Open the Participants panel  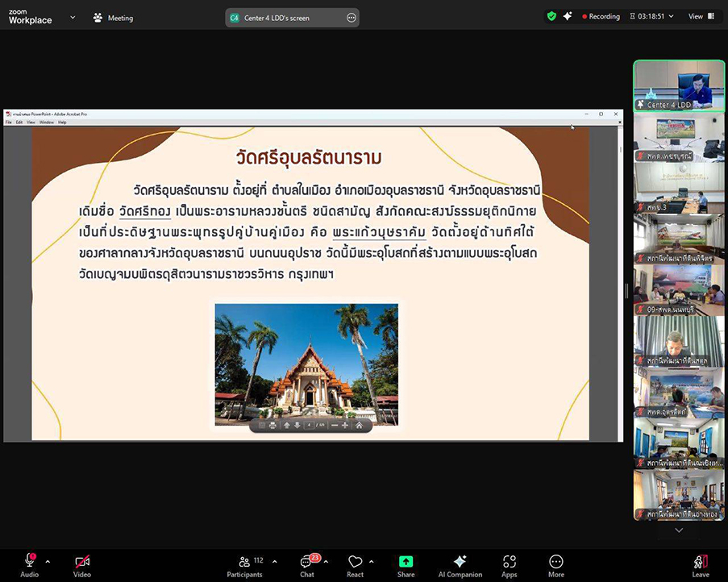coord(244,565)
